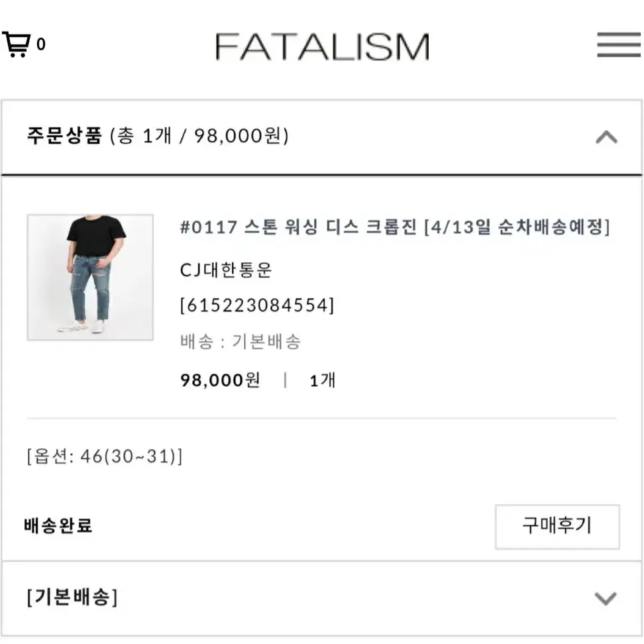644x644 pixels.
Task: Expand the [기본배송] section chevron
Action: (x=606, y=598)
